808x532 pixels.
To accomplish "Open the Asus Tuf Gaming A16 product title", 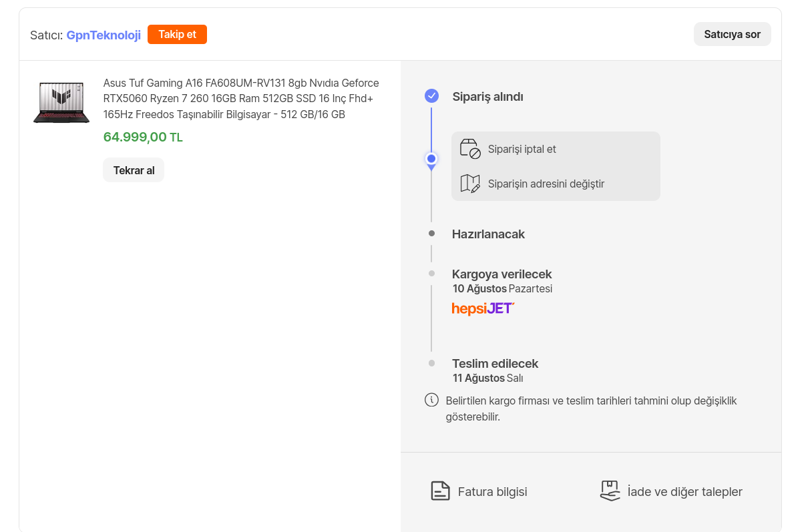I will pos(241,99).
